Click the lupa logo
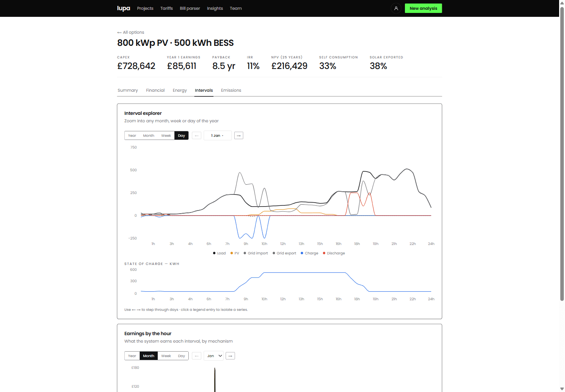Viewport: 565px width, 392px height. click(x=124, y=8)
